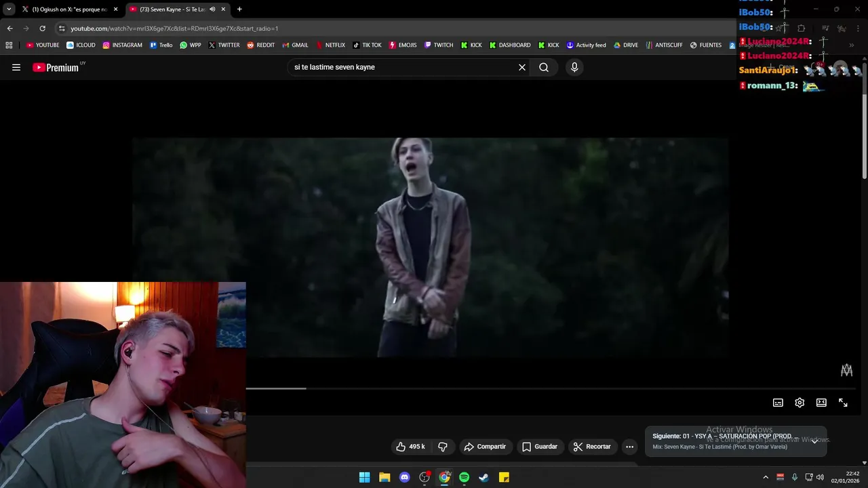Switch to theater mode view
Viewport: 868px width, 488px height.
pos(821,403)
